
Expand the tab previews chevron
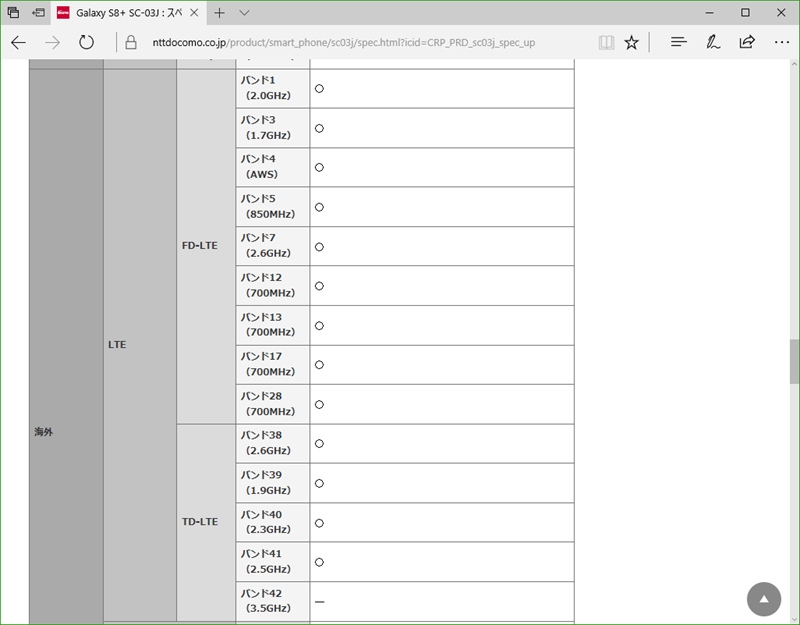(245, 13)
